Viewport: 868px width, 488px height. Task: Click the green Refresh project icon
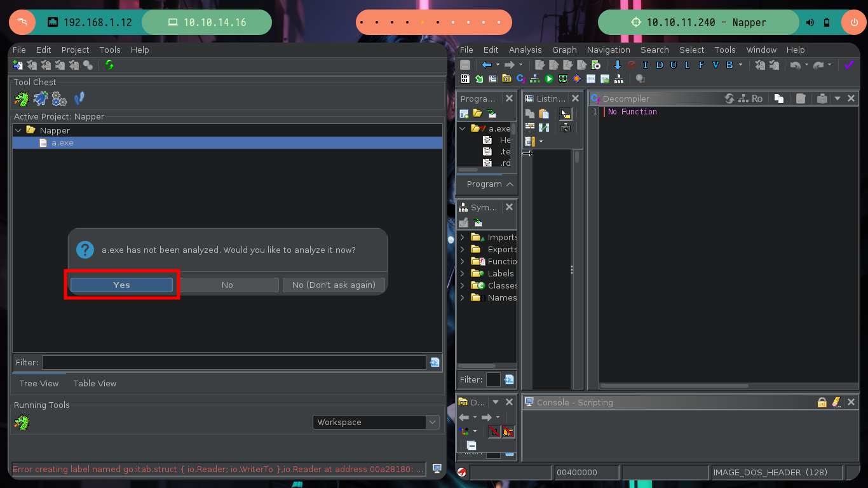(109, 65)
